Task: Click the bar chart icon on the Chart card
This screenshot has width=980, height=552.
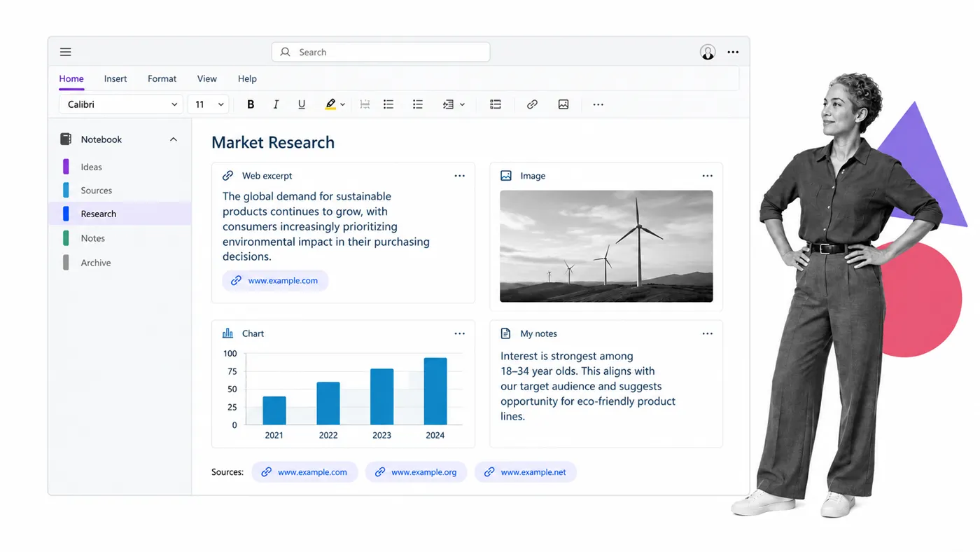Action: point(227,333)
